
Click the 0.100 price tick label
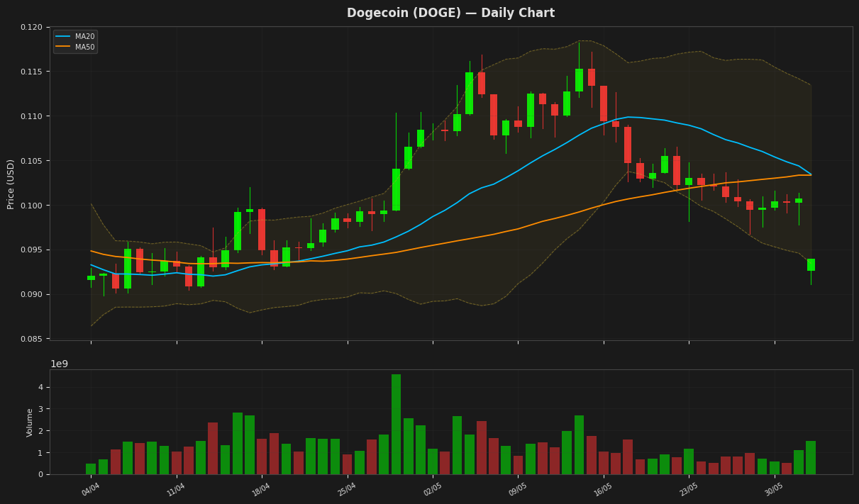[31, 206]
